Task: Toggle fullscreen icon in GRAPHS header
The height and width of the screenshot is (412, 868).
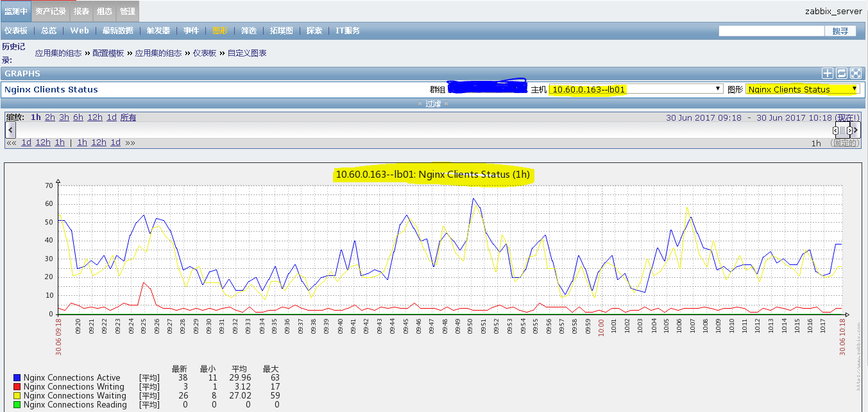Action: pos(855,74)
